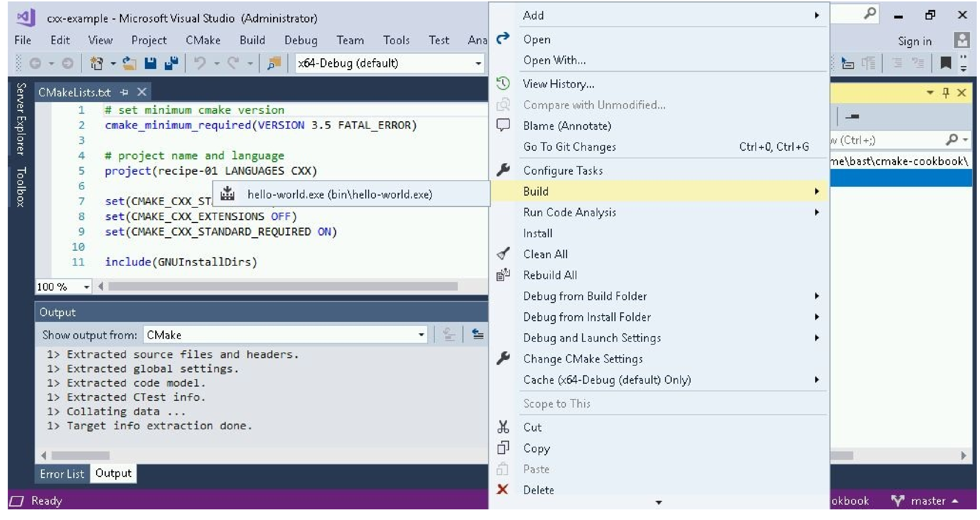Screen dimensions: 980x520
Task: Click the Sign in link
Action: 914,41
